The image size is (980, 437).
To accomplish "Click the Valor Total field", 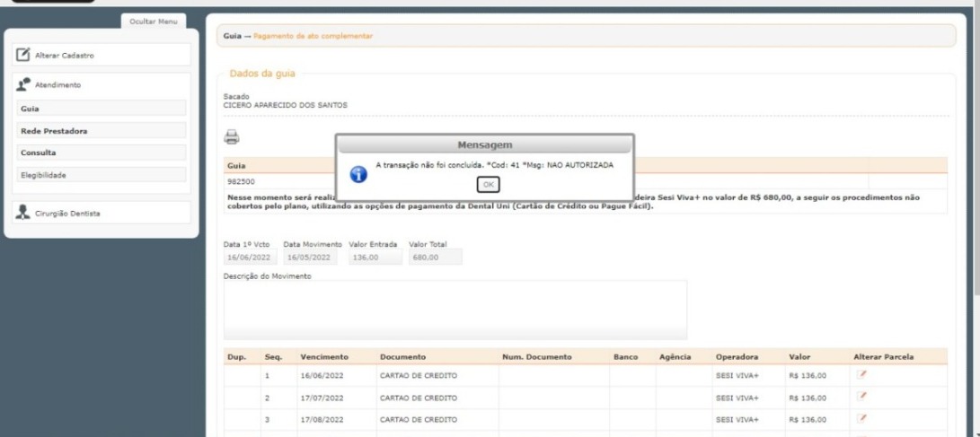I will click(435, 258).
